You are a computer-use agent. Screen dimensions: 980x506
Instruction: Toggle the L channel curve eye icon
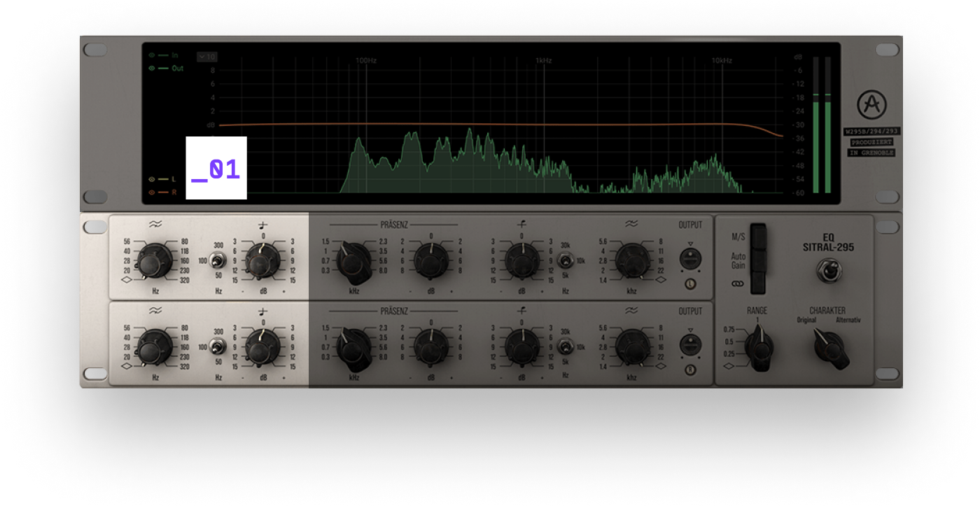coord(151,179)
